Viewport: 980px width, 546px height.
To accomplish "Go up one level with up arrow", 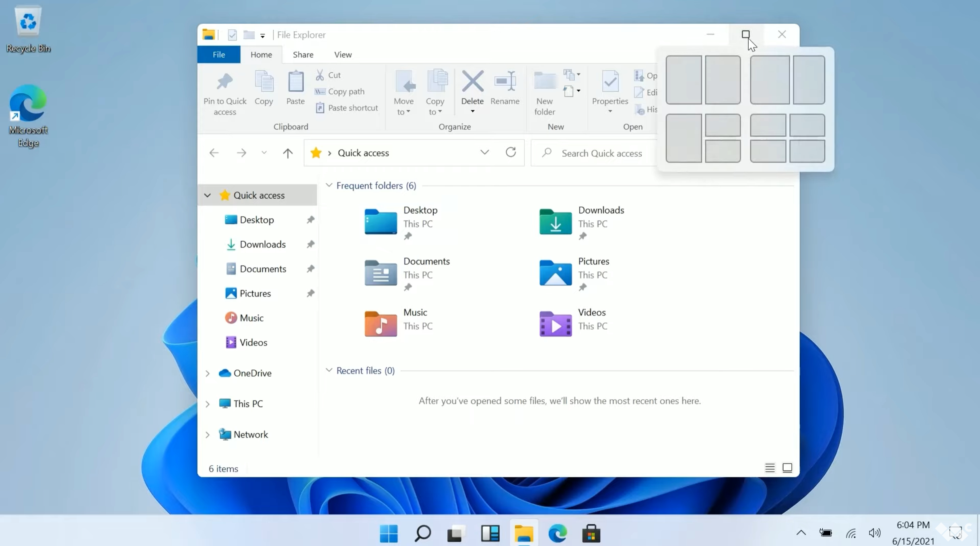I will (288, 153).
